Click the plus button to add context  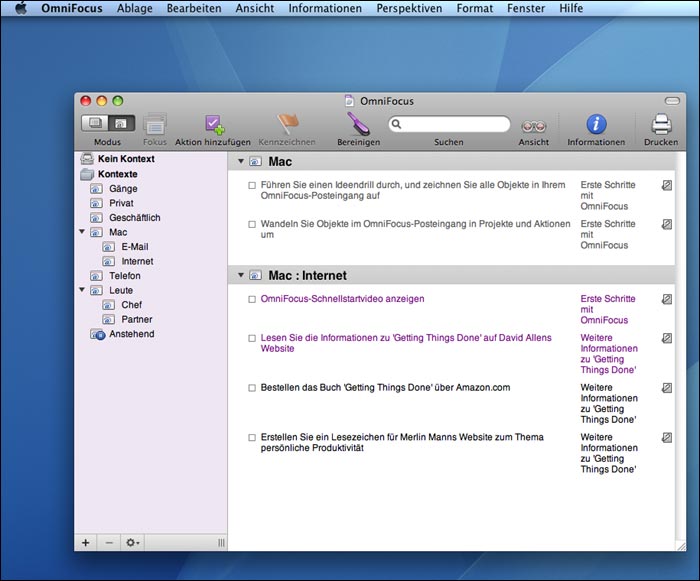[85, 542]
